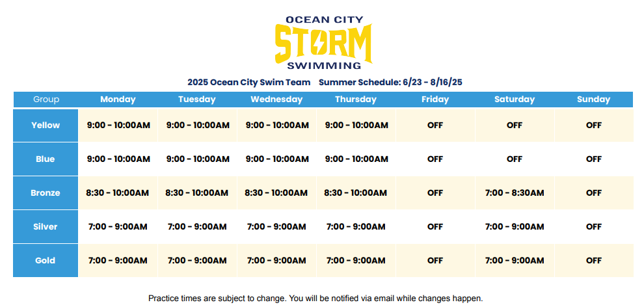Click the Wednesday column header
The width and height of the screenshot is (644, 307).
point(276,100)
